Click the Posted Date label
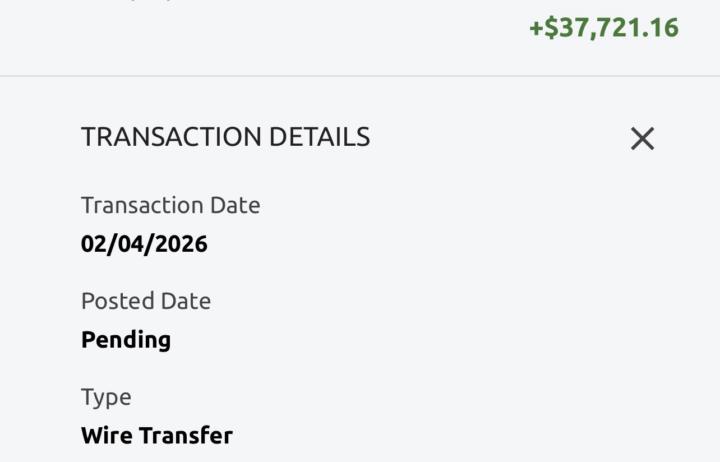 pyautogui.click(x=146, y=301)
